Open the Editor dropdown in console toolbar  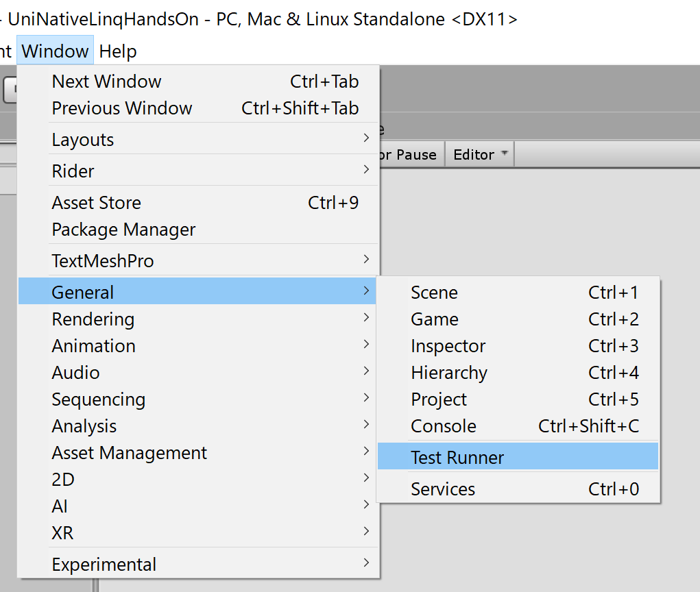[x=480, y=155]
